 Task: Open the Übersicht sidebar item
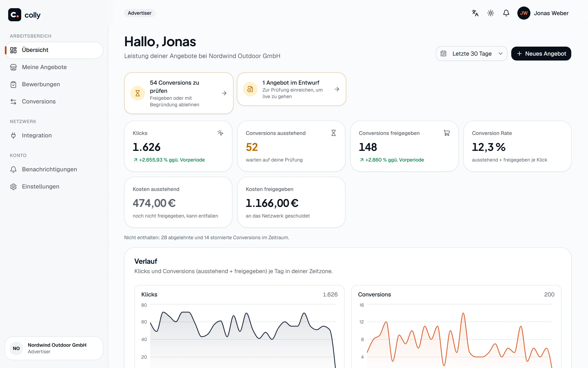tap(54, 50)
